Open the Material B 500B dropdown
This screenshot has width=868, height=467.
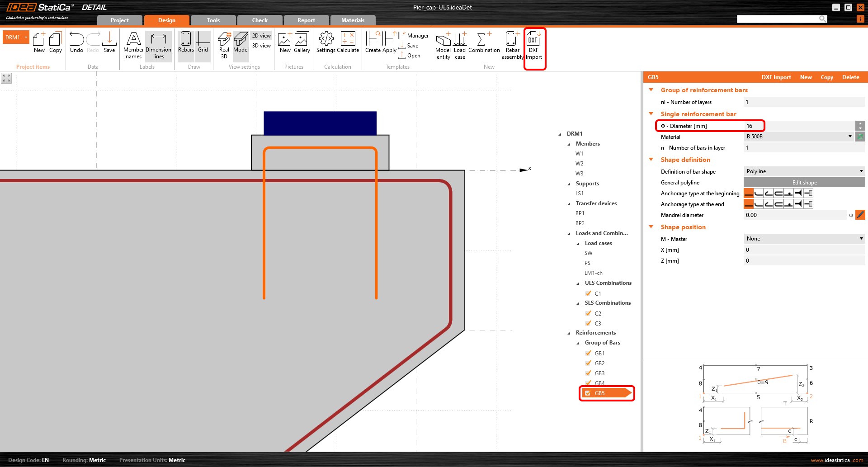coord(799,137)
